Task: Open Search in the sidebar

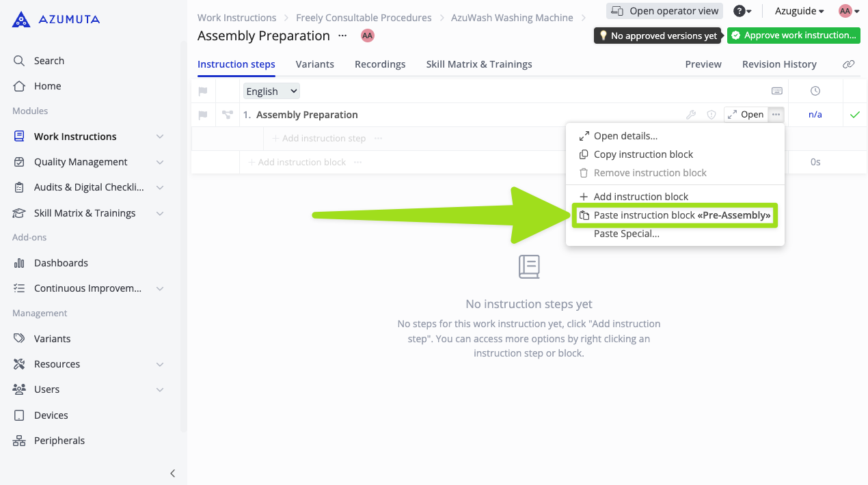Action: 49,61
